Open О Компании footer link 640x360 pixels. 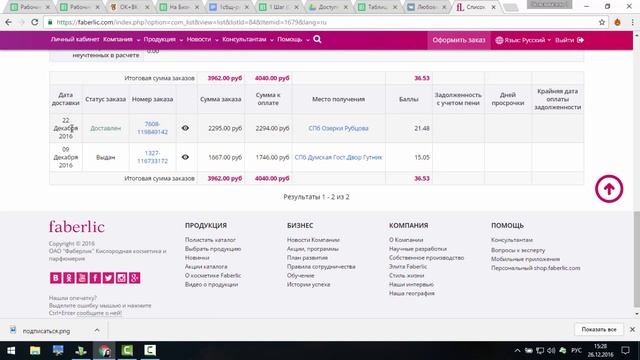[406, 240]
